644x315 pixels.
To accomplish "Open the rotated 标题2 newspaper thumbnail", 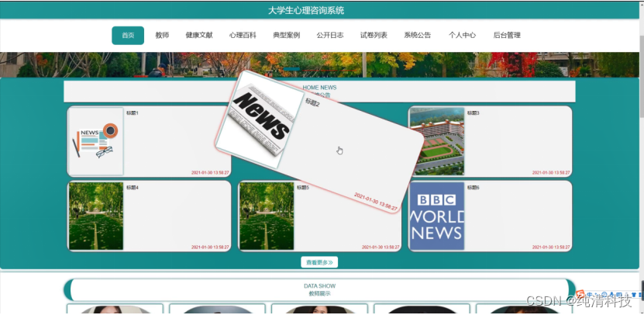I will tap(260, 120).
